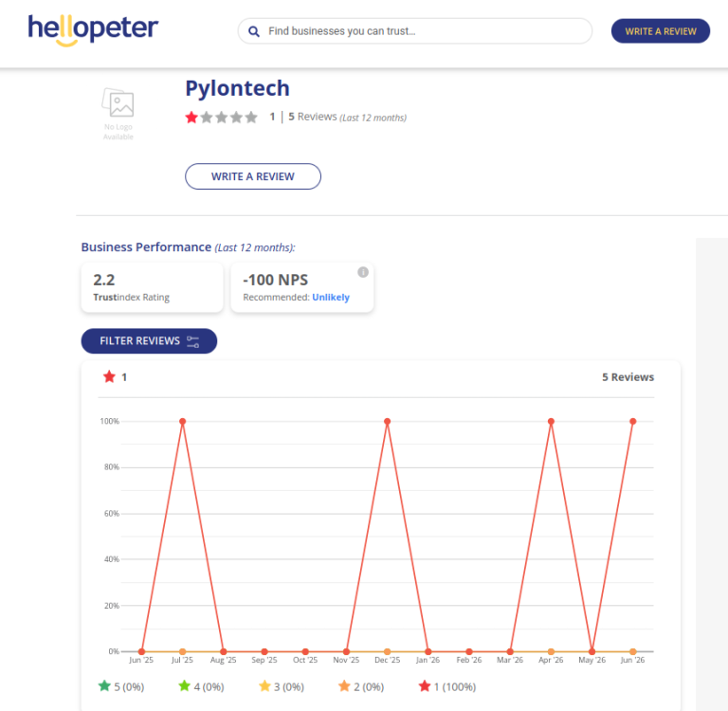Open the '5 Reviews' count beside the rating
Screen dimensions: 728x711
(x=313, y=117)
